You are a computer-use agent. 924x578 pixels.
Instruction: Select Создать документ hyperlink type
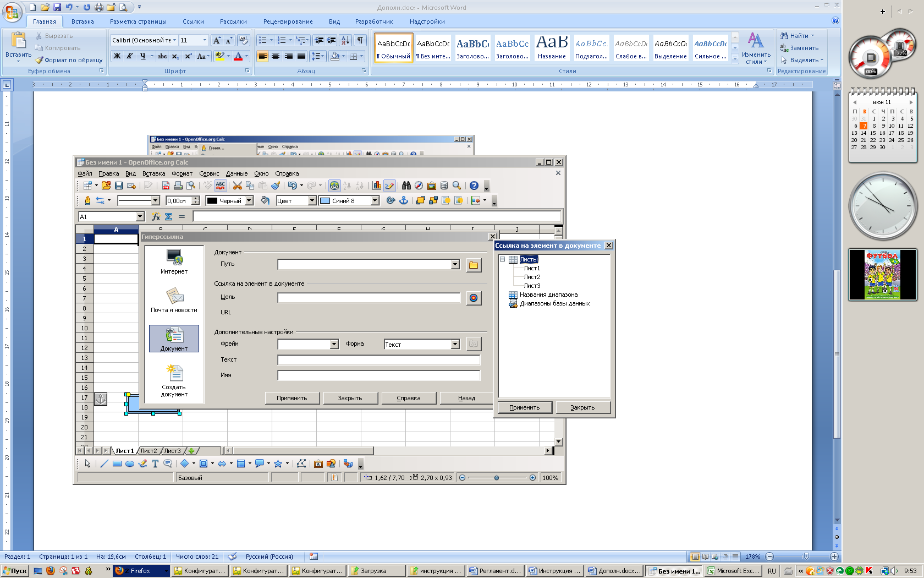pos(174,380)
